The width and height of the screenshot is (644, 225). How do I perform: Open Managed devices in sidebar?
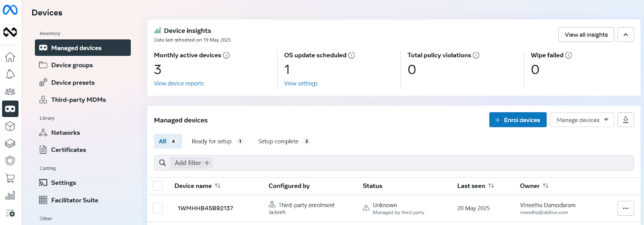coord(83,48)
